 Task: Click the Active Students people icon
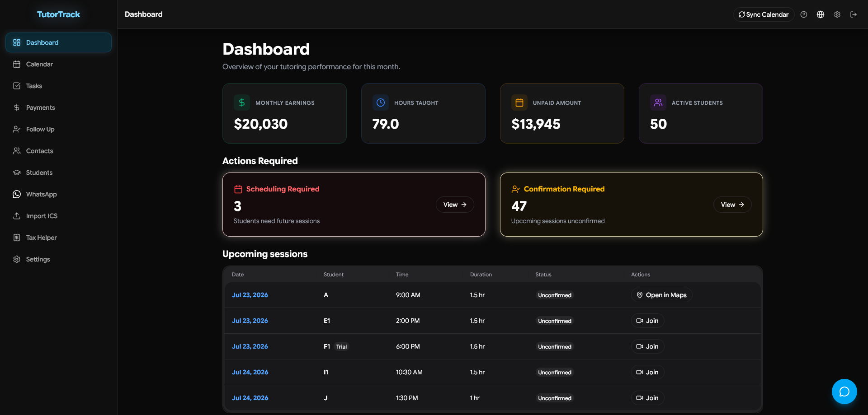pos(658,103)
